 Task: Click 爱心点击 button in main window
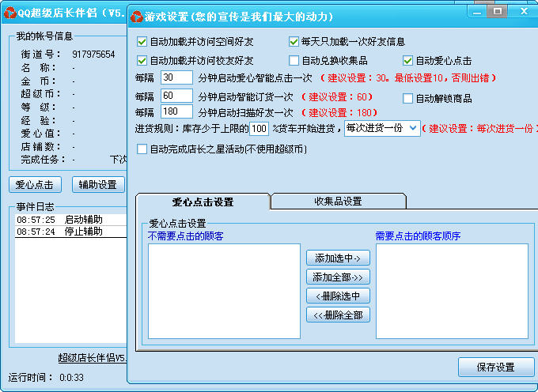click(x=35, y=185)
